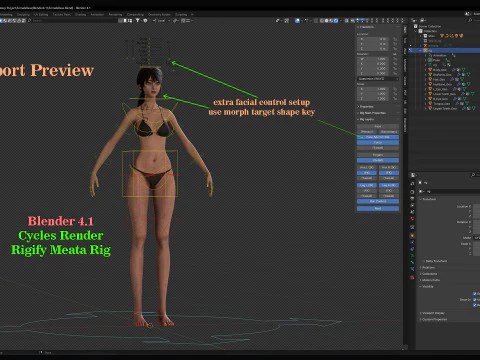Expand the Custom Properties panel
The width and height of the screenshot is (480, 360).
(434, 319)
